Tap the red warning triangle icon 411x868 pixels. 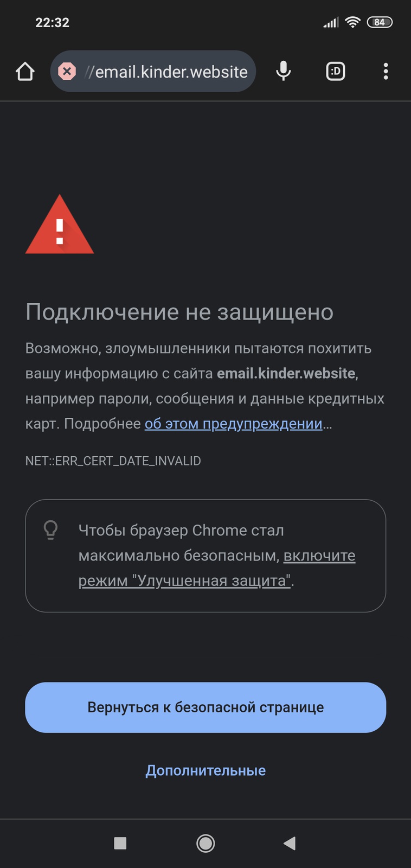[60, 226]
